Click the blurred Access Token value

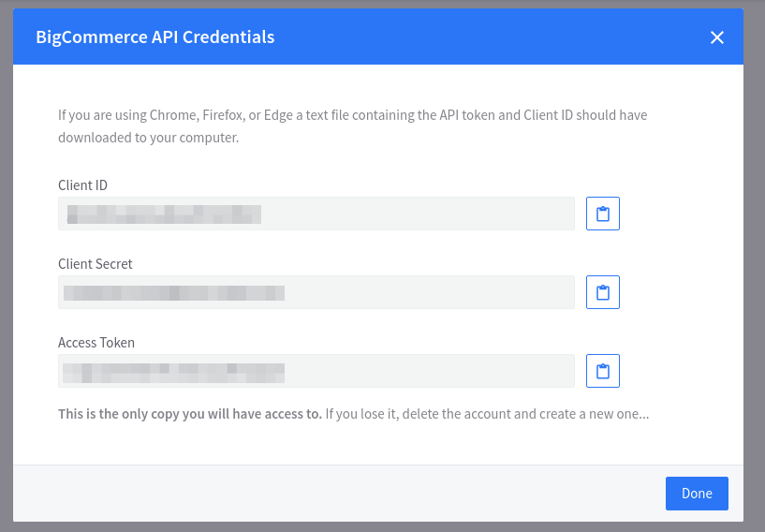[173, 371]
